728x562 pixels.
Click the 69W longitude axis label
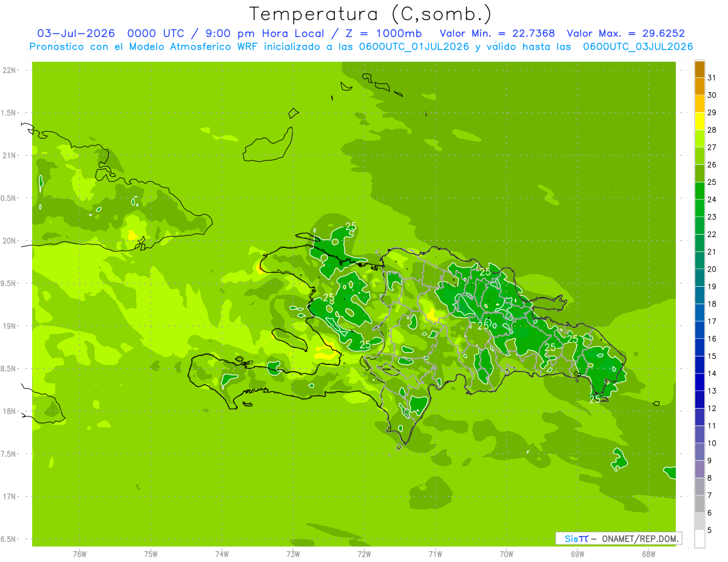pos(578,554)
